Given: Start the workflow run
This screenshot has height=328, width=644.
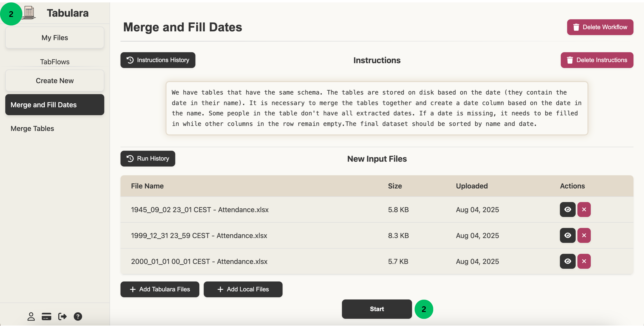Looking at the screenshot, I should 376,309.
